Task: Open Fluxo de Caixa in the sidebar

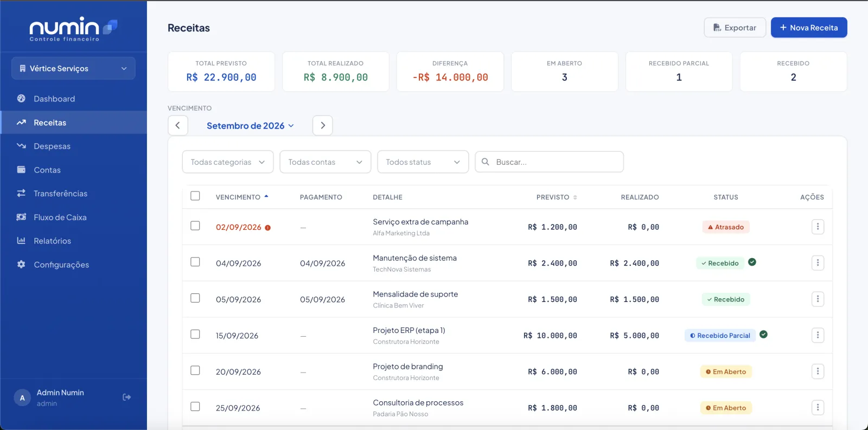Action: coord(73,217)
